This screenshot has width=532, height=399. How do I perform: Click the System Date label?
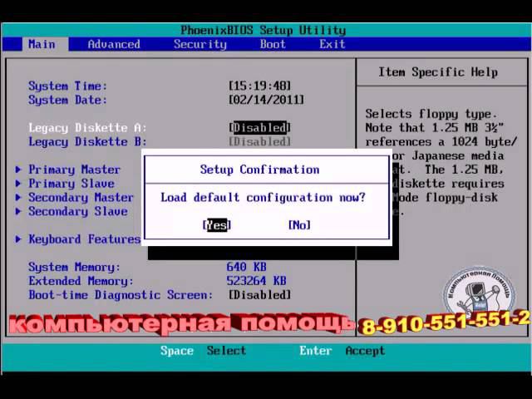tap(68, 100)
